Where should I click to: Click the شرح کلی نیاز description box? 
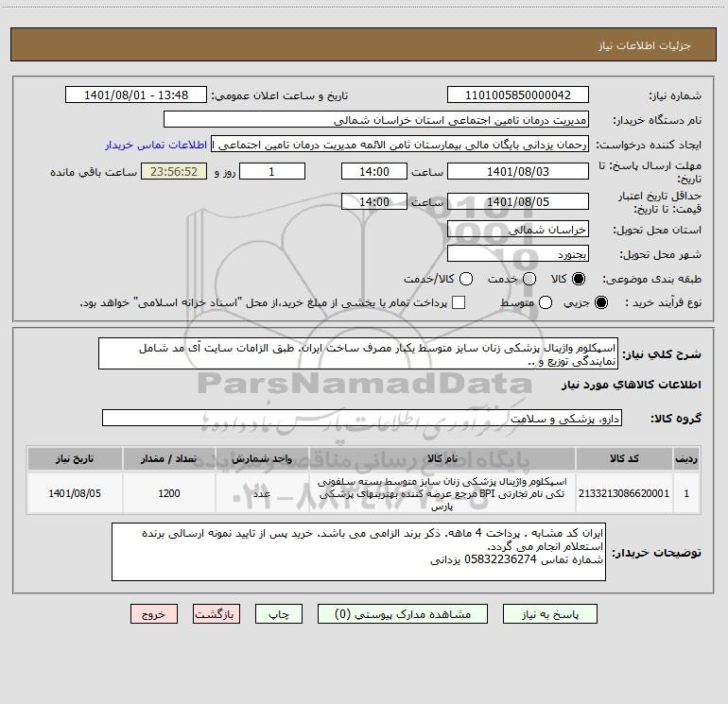point(358,354)
